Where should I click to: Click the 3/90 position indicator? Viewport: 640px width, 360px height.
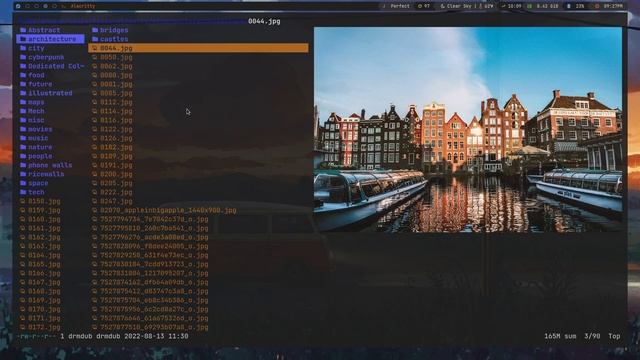[x=592, y=336]
